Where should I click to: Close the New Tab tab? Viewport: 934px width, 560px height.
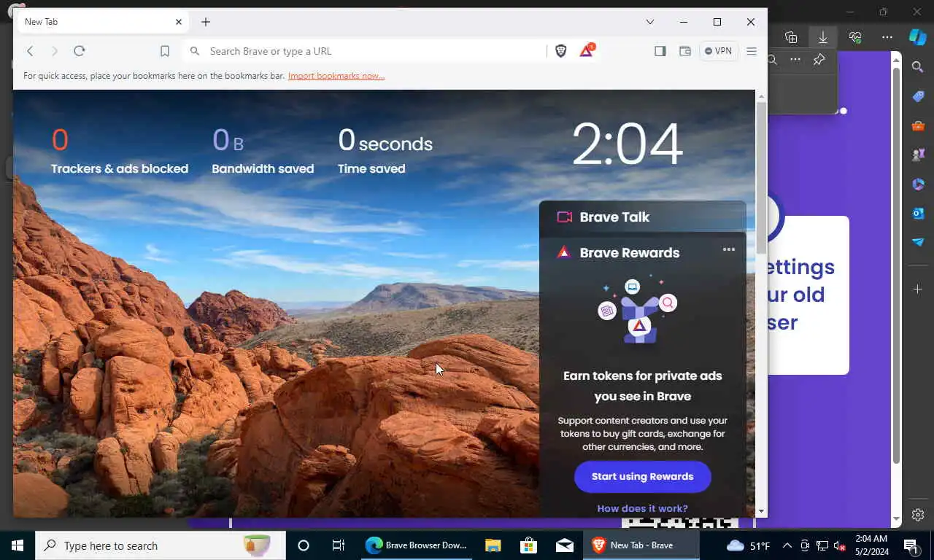point(179,22)
